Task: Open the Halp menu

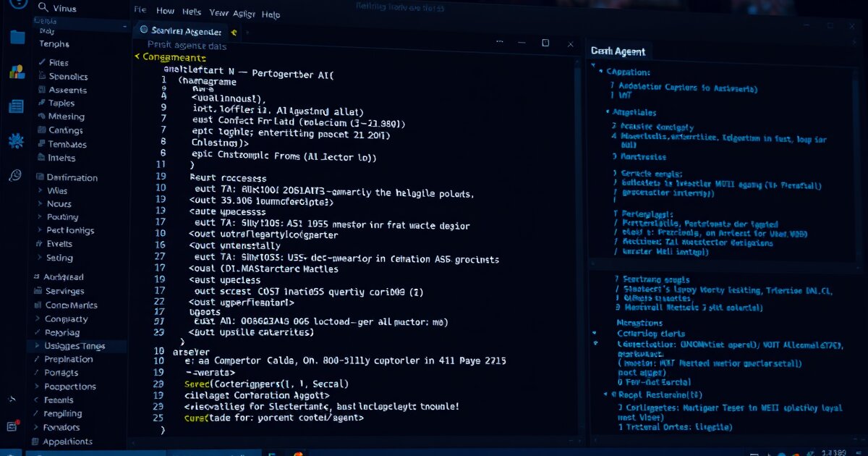Action: 271,13
